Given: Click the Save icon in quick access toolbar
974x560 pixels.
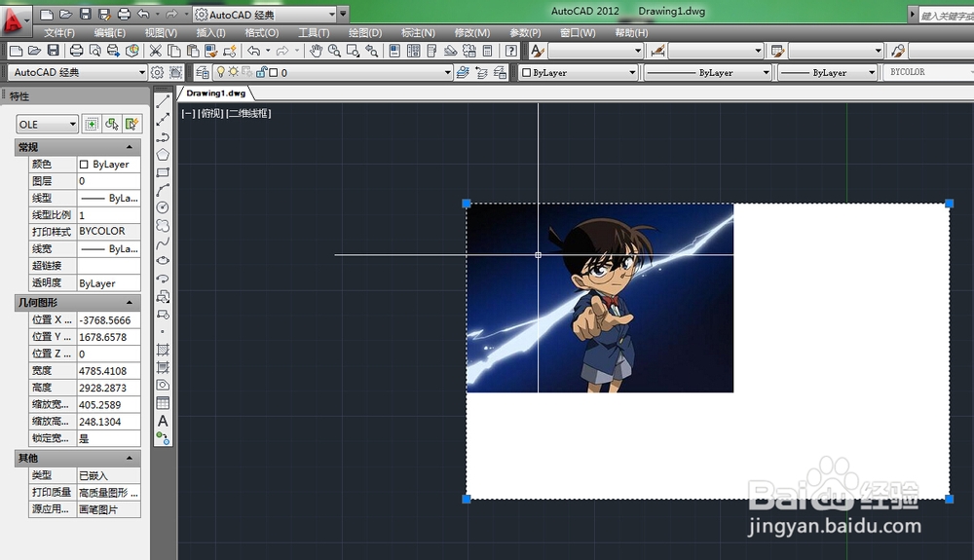Looking at the screenshot, I should pyautogui.click(x=86, y=14).
